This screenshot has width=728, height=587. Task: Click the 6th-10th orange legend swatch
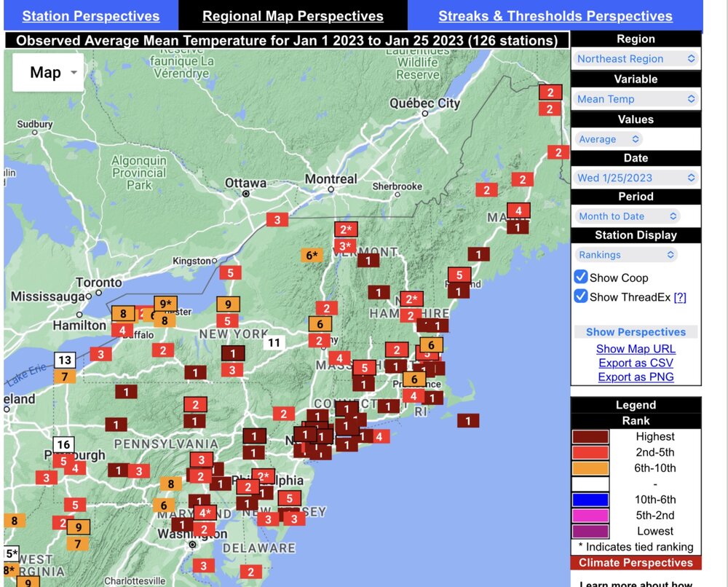tap(590, 468)
